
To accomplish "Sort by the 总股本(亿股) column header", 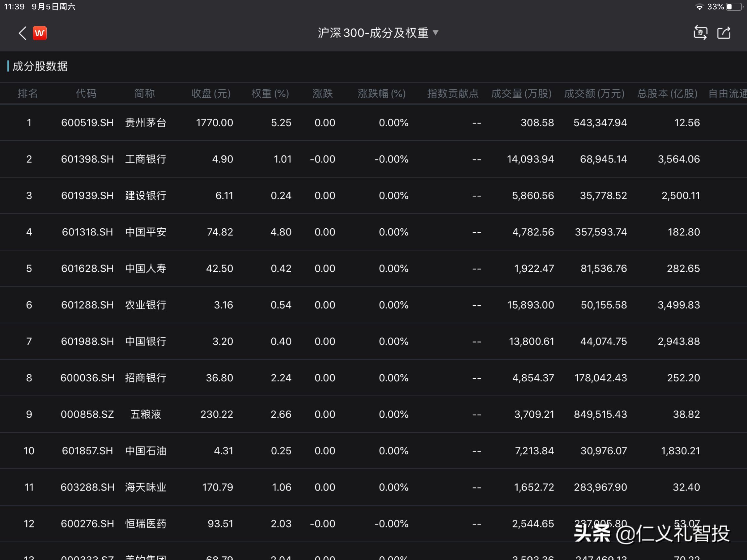I will point(667,94).
